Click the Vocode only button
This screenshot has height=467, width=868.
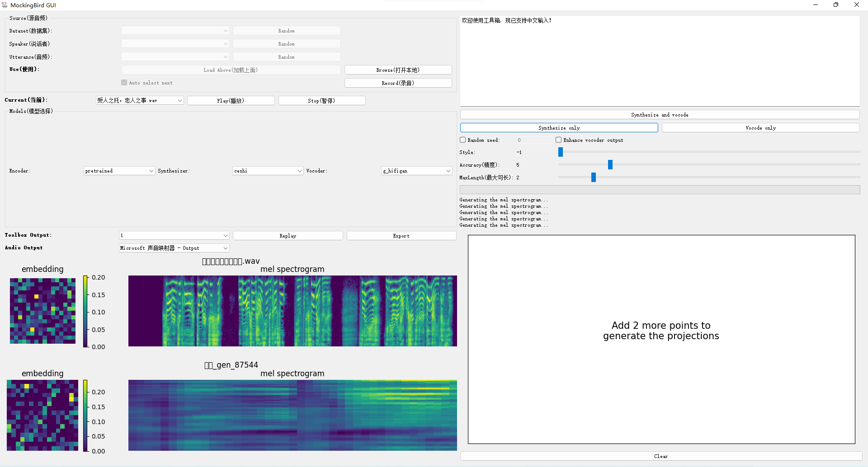coord(761,128)
